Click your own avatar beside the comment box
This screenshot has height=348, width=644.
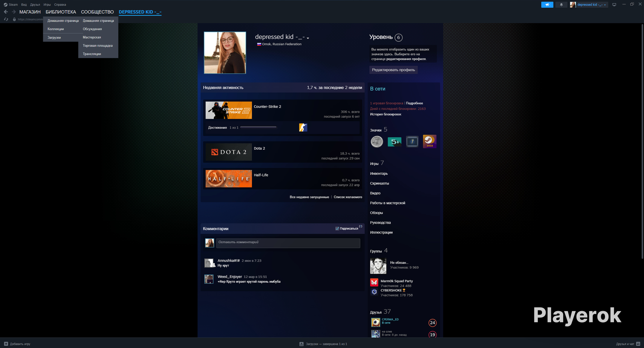pos(210,243)
